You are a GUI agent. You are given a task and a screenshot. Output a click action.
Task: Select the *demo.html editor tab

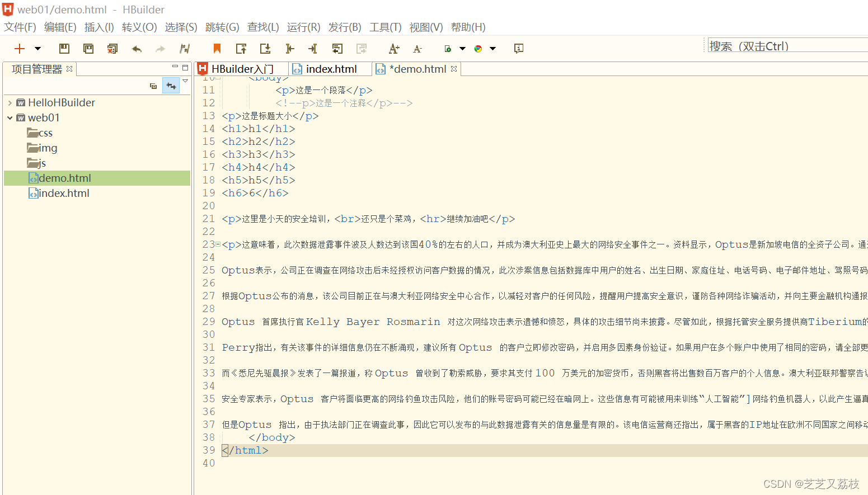tap(417, 69)
